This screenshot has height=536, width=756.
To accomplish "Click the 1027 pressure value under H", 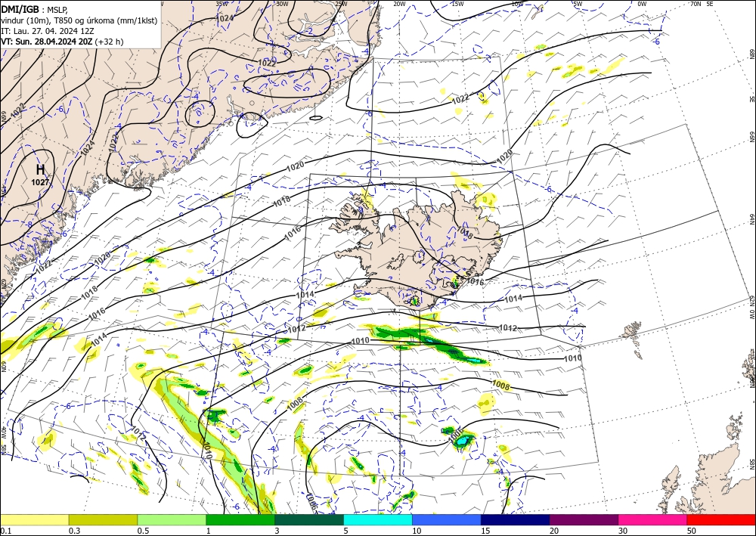I will pos(41,182).
